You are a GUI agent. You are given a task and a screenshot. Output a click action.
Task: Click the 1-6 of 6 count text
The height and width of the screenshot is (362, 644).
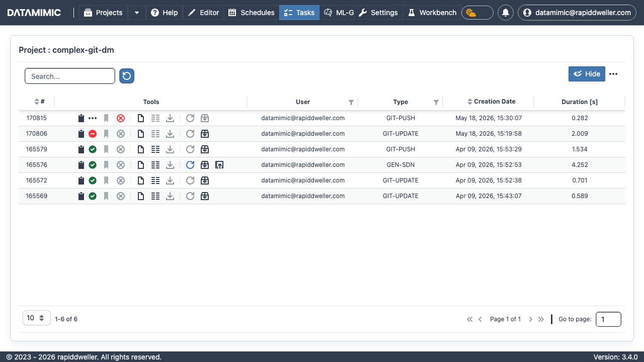pos(66,319)
